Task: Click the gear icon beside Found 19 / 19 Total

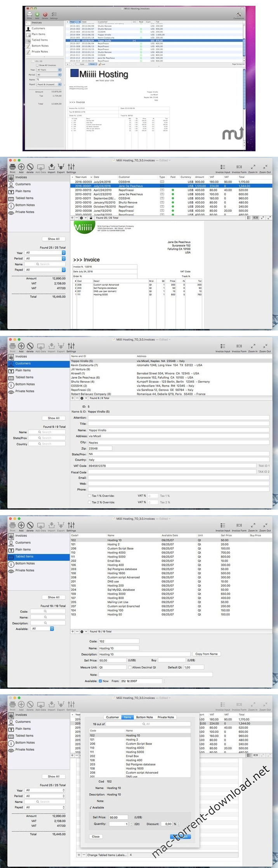Action: [x=82, y=631]
